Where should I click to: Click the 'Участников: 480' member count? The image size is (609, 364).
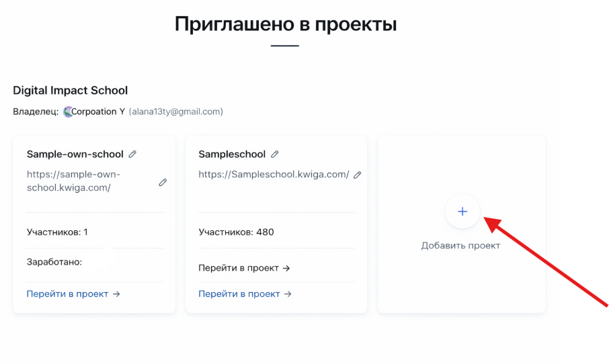click(236, 232)
